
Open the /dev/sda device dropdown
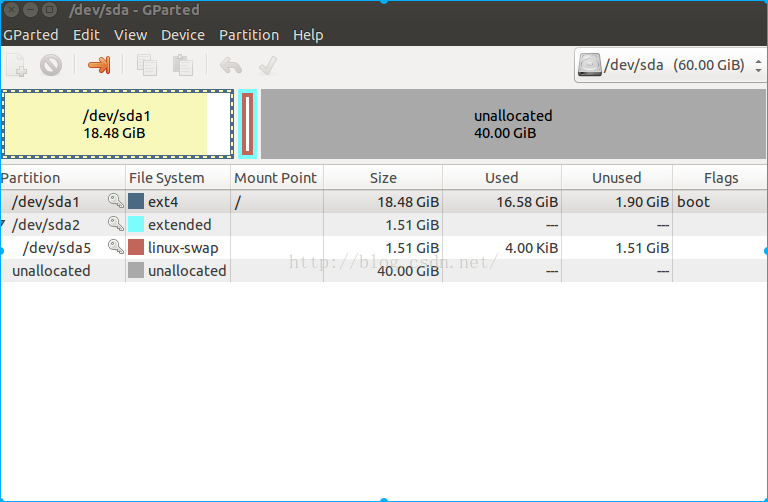(x=670, y=65)
